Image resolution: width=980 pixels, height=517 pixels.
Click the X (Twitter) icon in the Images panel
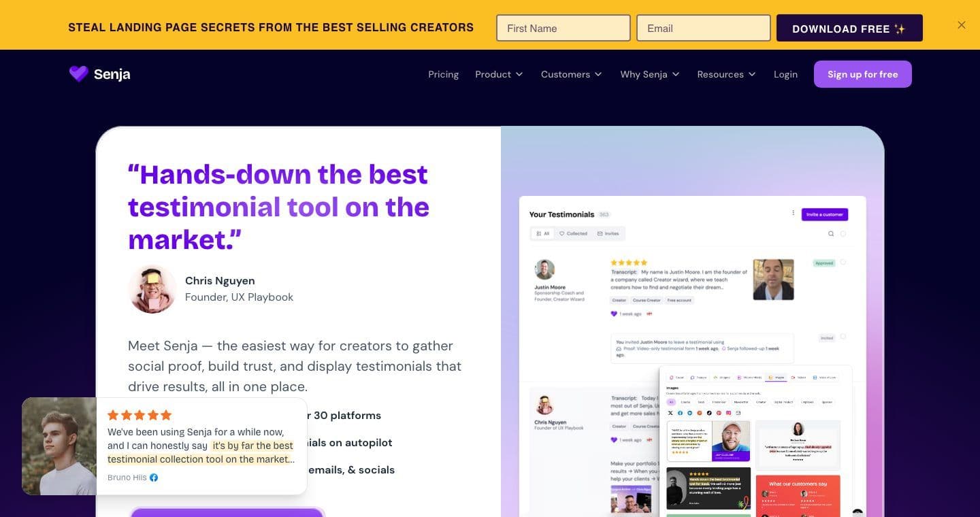(670, 413)
